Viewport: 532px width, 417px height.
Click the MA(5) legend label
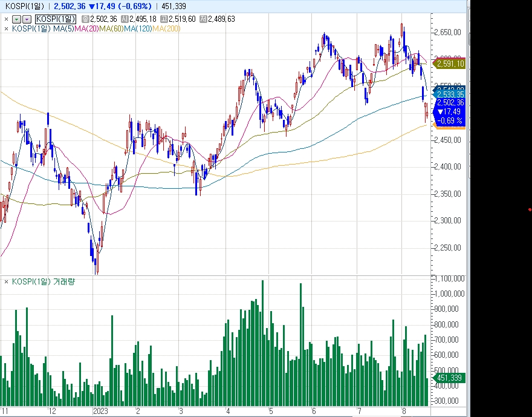pyautogui.click(x=63, y=29)
